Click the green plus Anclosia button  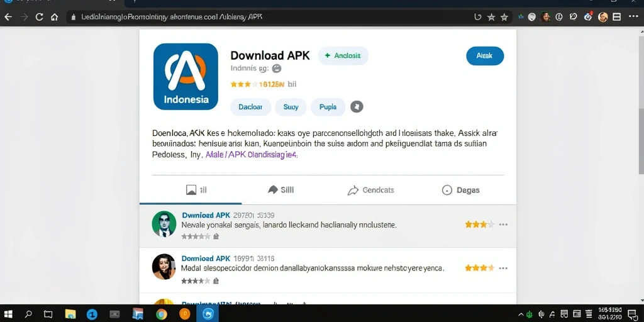pyautogui.click(x=343, y=56)
